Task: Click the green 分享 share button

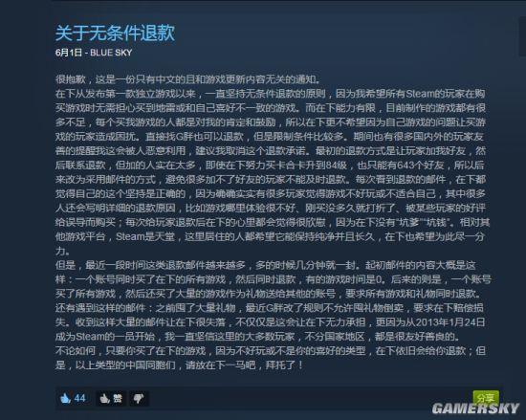Action: click(486, 398)
